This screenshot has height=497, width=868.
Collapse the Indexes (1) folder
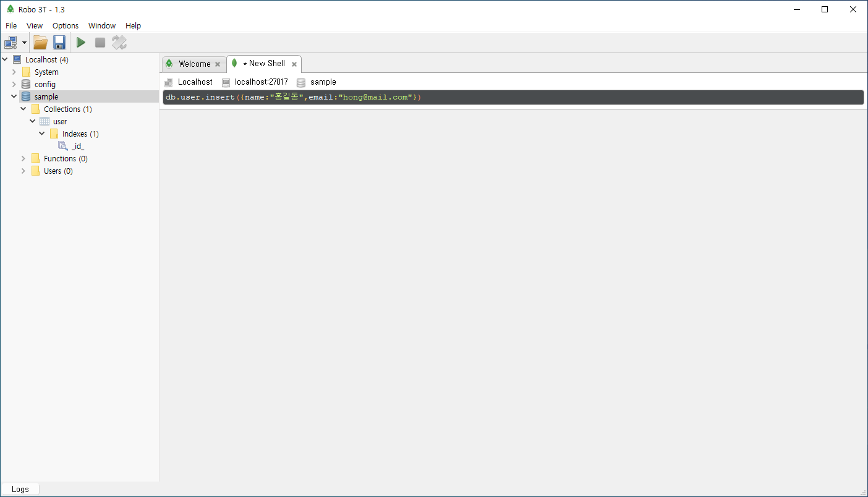coord(42,134)
